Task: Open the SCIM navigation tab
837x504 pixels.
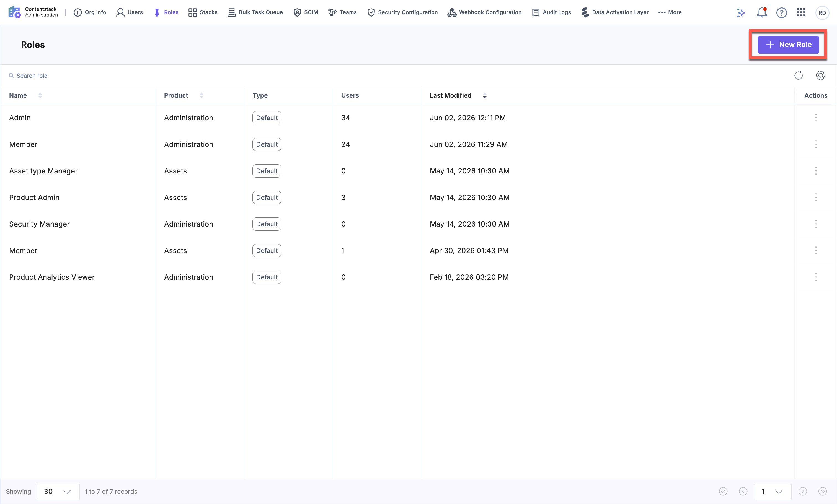Action: click(306, 12)
